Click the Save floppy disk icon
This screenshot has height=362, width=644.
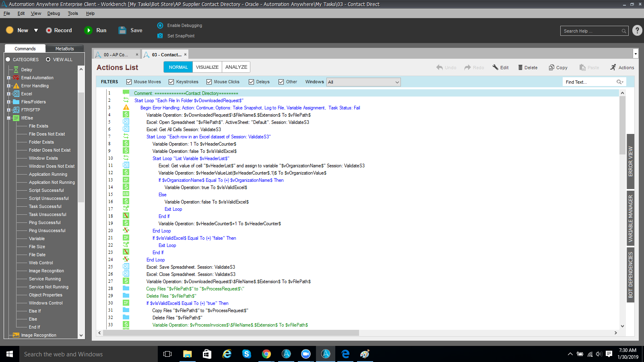[122, 30]
